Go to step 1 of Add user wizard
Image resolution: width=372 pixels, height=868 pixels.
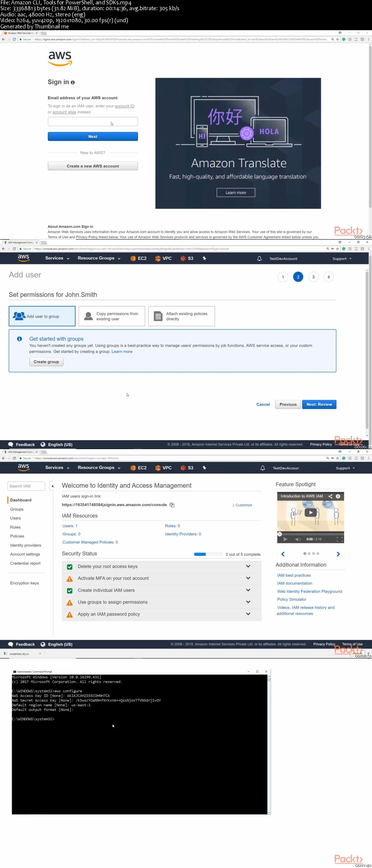tap(283, 277)
